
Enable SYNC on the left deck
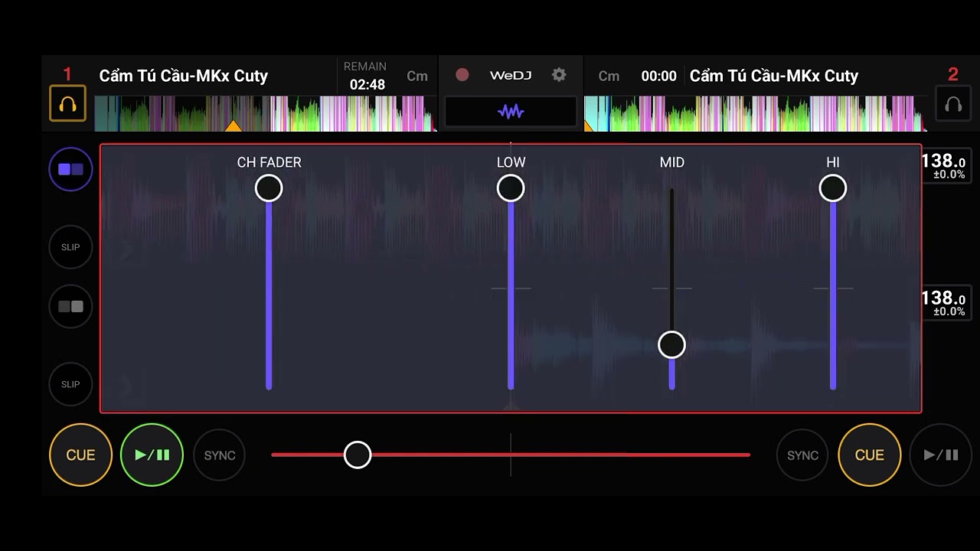[x=220, y=455]
